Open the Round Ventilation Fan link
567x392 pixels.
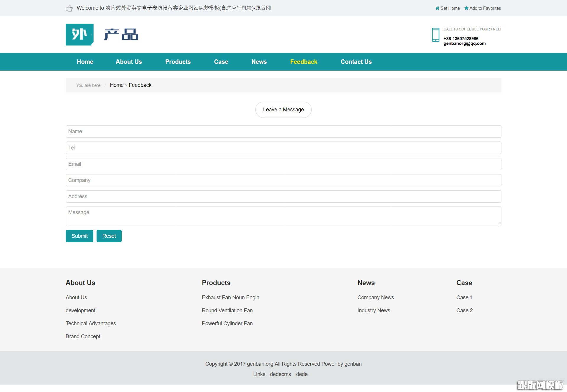(227, 310)
